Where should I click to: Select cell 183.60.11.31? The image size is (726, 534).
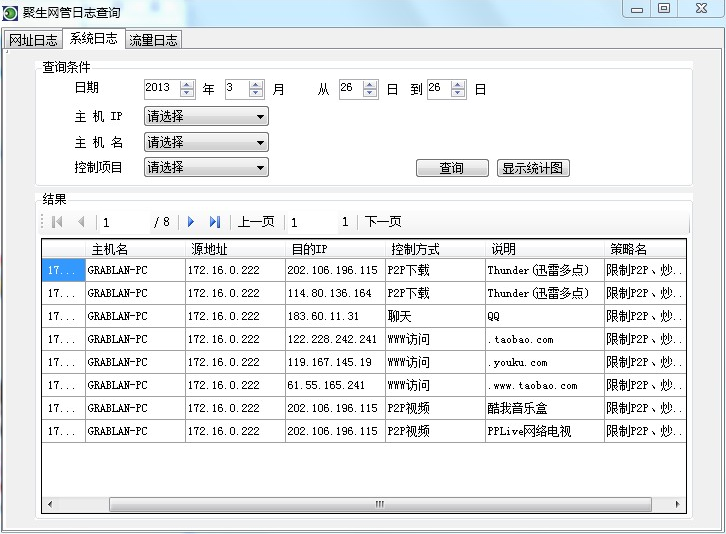point(335,316)
